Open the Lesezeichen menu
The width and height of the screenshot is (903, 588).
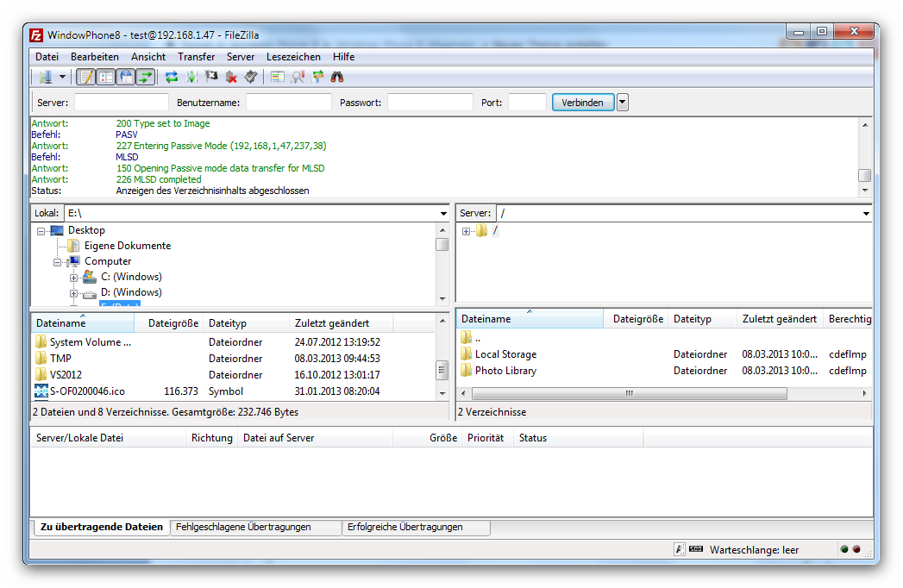(293, 56)
